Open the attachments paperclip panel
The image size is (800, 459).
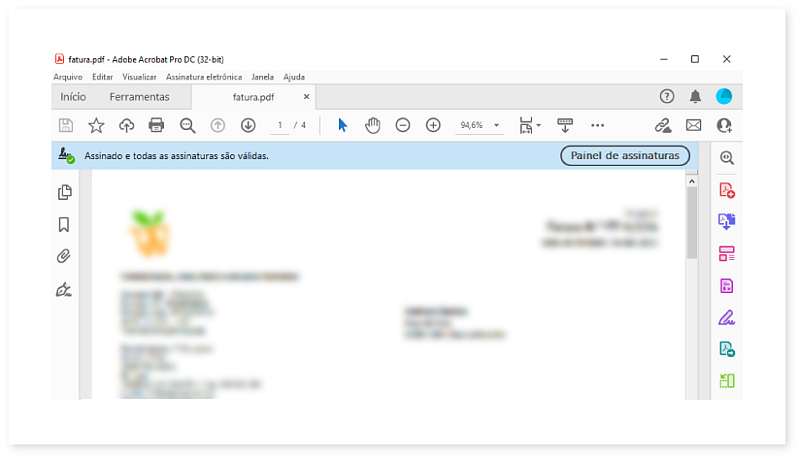click(65, 257)
